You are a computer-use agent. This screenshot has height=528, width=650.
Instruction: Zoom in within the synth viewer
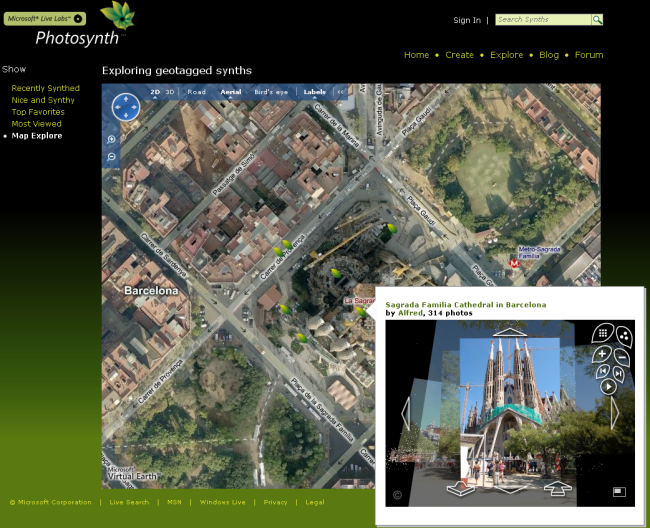pyautogui.click(x=602, y=354)
